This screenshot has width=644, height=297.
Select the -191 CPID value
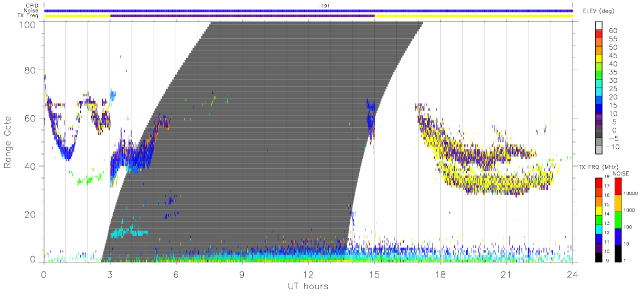point(323,5)
